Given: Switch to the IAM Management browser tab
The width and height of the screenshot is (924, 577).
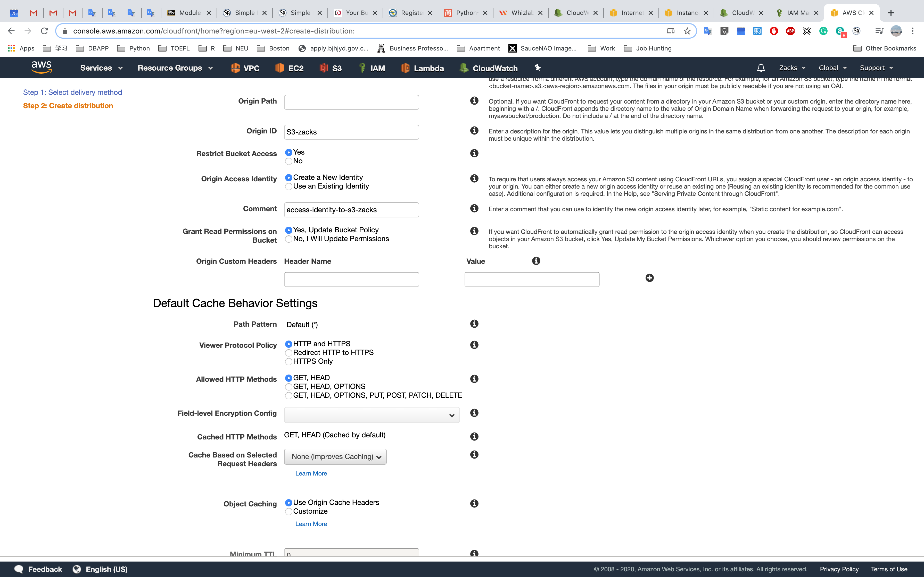Looking at the screenshot, I should [x=796, y=13].
